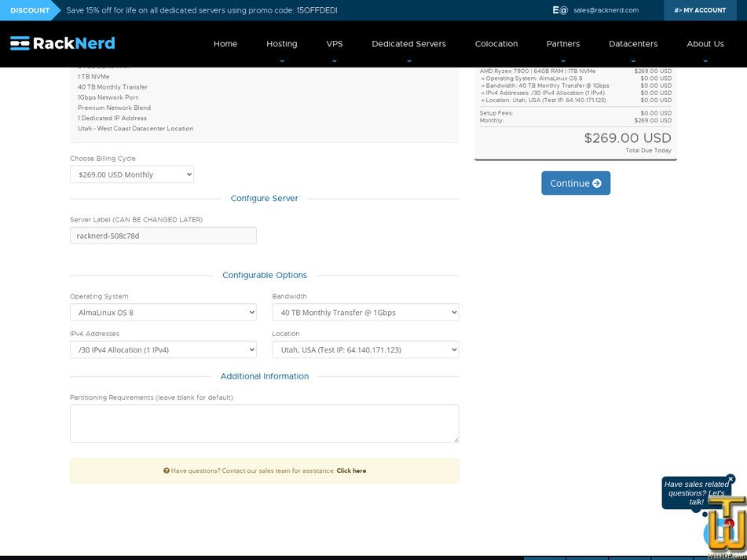The width and height of the screenshot is (747, 560).
Task: Go to the Colocation menu item
Action: (x=496, y=43)
